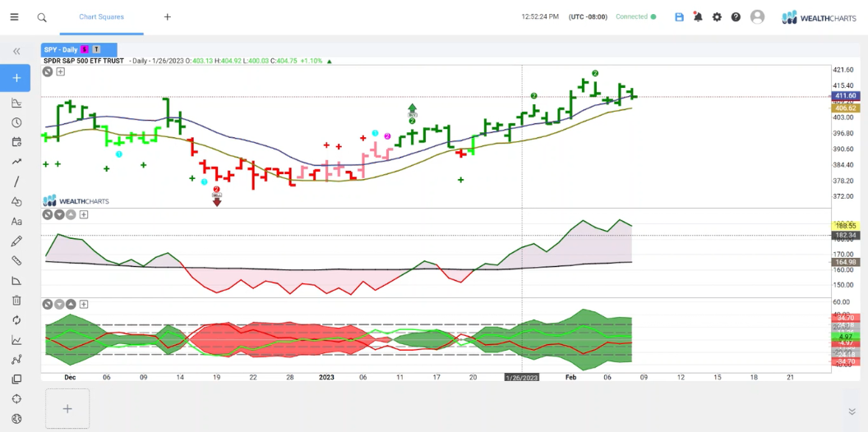
Task: Click the green BUY signal arrow marker
Action: (x=413, y=111)
